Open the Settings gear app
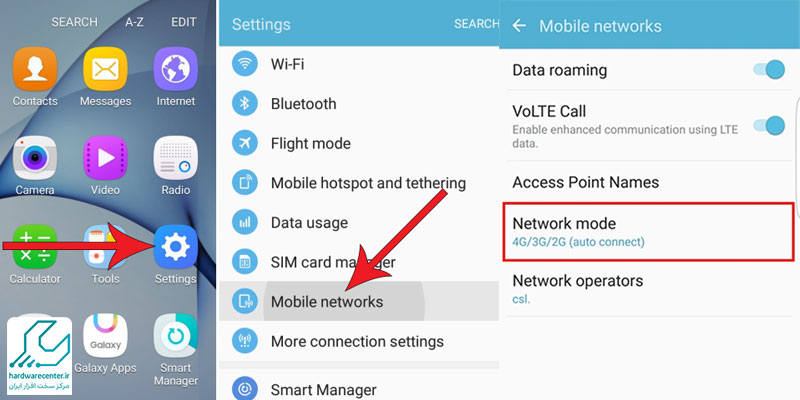Screen dimensions: 800x400 (176, 247)
